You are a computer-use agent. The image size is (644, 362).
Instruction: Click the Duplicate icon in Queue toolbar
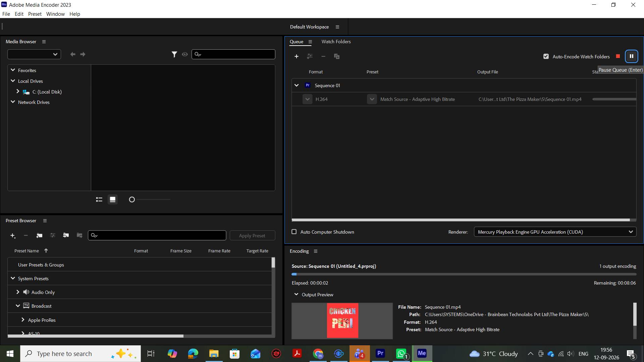[337, 56]
